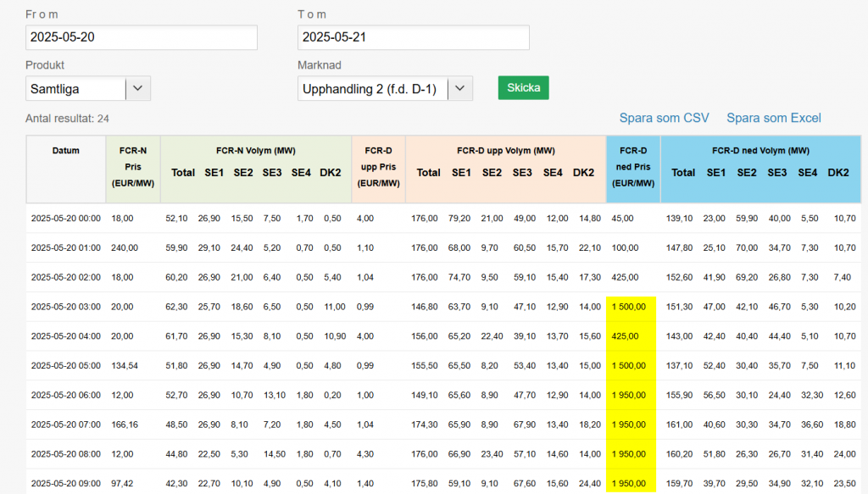Click the Tom date input field
This screenshot has width=868, height=494.
coord(413,37)
